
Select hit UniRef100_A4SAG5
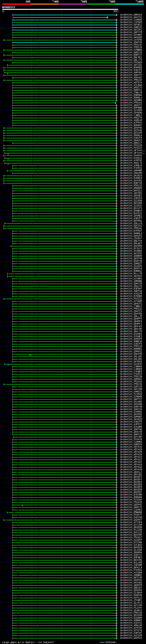click(x=131, y=37)
